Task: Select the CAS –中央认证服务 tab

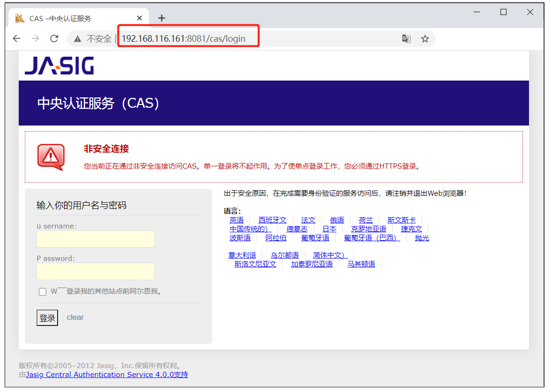Action: [79, 18]
